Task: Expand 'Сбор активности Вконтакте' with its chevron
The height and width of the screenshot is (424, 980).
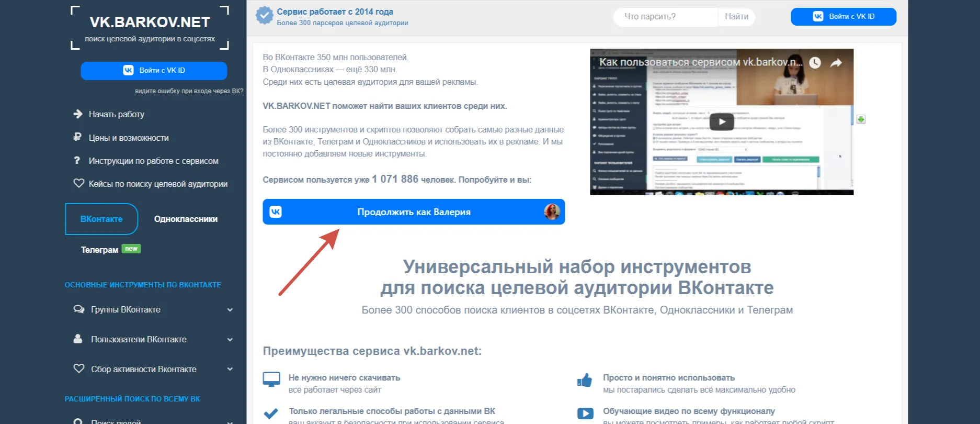Action: pos(230,370)
